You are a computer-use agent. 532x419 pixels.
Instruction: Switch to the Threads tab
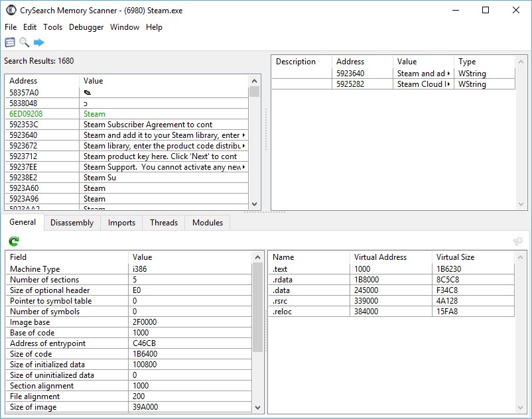pyautogui.click(x=164, y=223)
